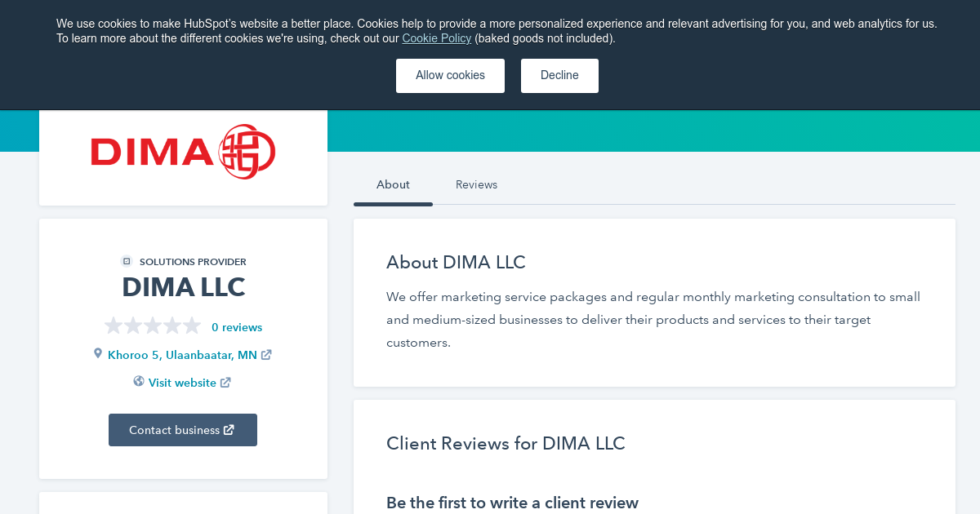Click the globe icon beside Visit website
Screen dimensions: 980x514
pos(138,381)
